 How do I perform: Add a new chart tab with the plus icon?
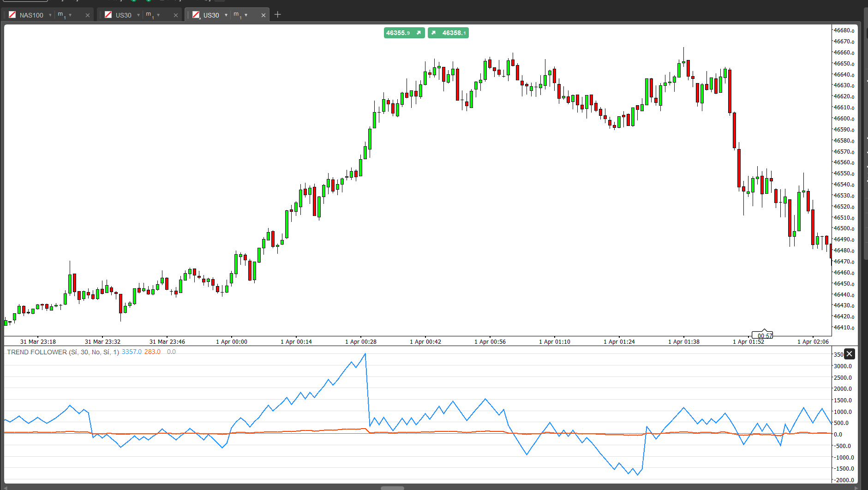[x=277, y=15]
